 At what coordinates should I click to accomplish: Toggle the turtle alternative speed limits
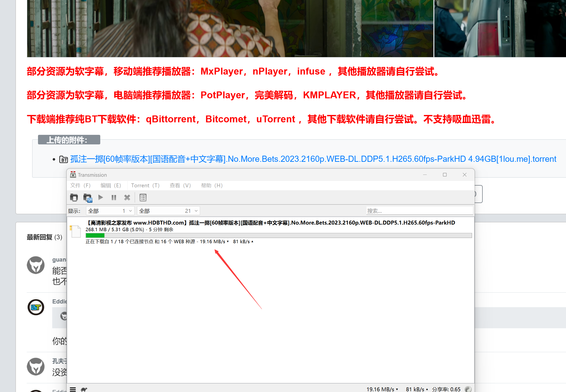[84, 389]
